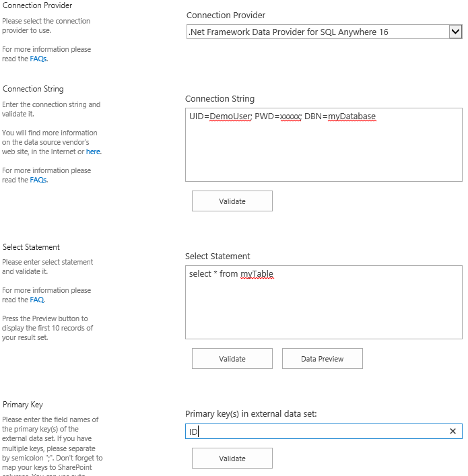This screenshot has height=476, width=468.
Task: Click into the Primary key input field
Action: pos(316,432)
